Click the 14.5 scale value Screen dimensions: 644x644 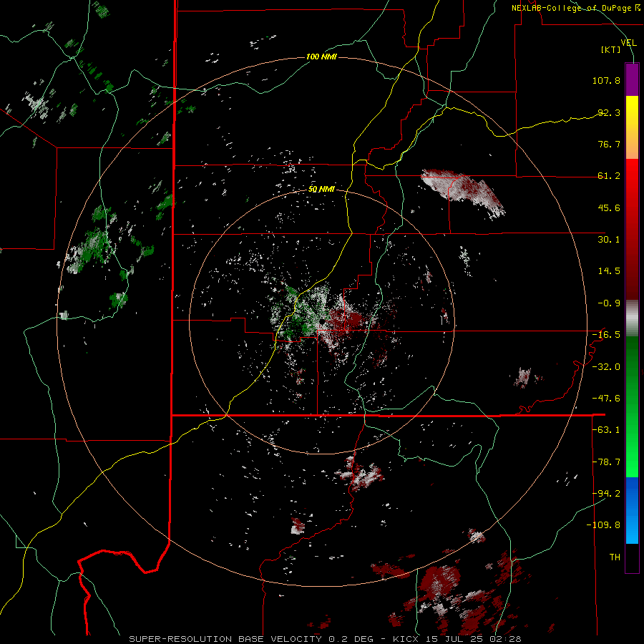[609, 271]
